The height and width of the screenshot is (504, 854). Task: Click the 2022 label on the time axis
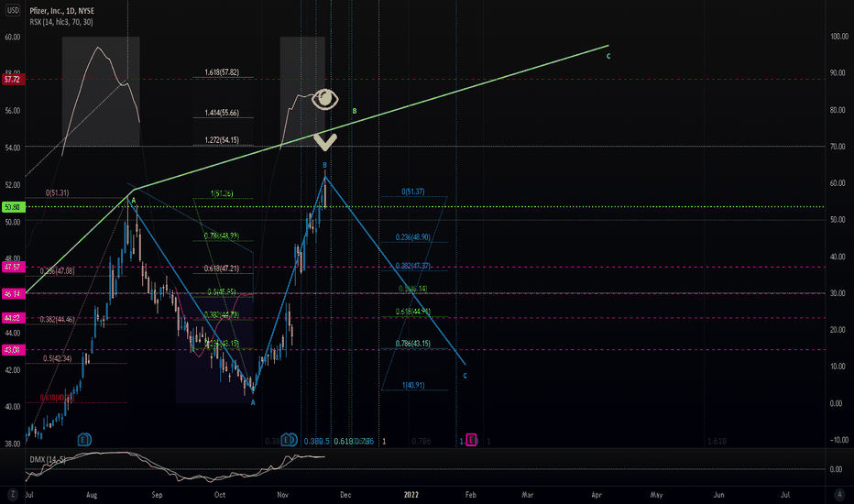pos(411,495)
